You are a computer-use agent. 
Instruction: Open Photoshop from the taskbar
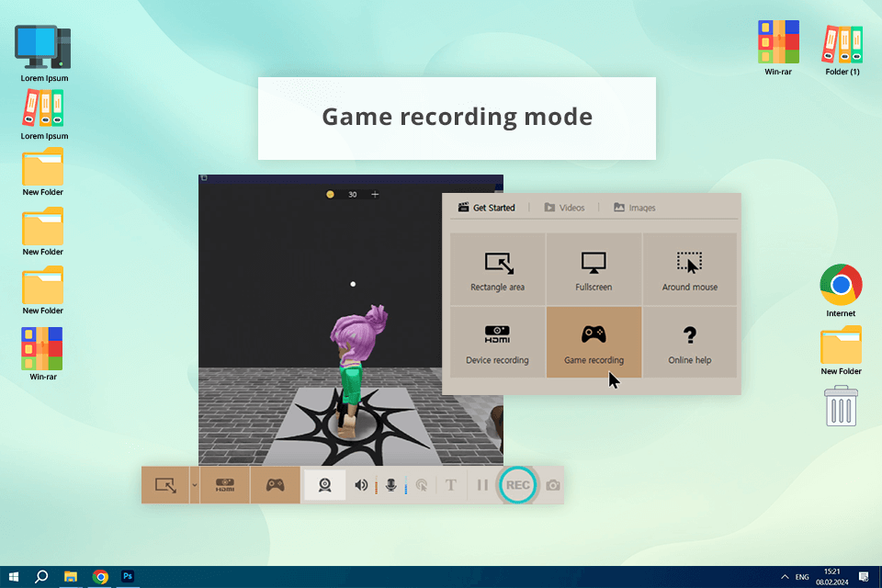[x=128, y=577]
